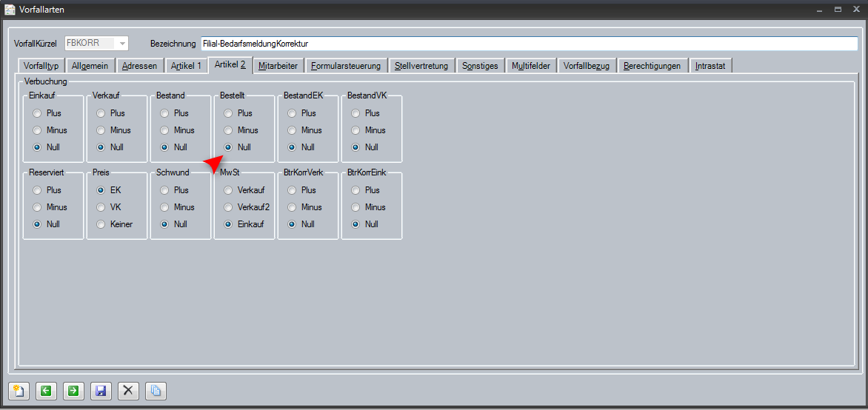Screen dimensions: 868x410
Task: Set BtrKorrEink to Minus
Action: (356, 207)
